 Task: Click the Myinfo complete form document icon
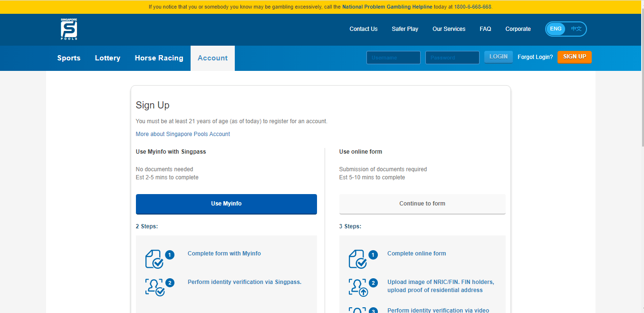tap(154, 259)
